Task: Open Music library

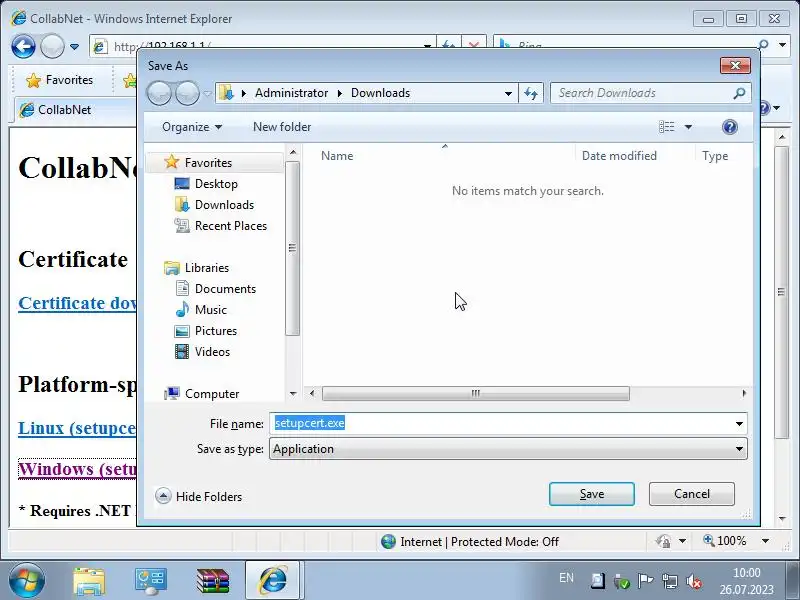Action: 210,310
